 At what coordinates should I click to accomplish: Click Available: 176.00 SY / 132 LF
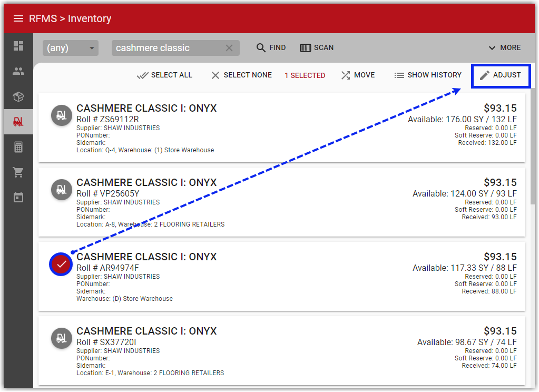tap(463, 119)
